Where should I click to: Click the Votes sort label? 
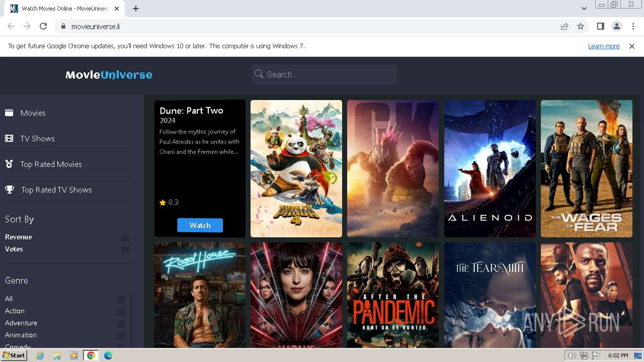(14, 249)
